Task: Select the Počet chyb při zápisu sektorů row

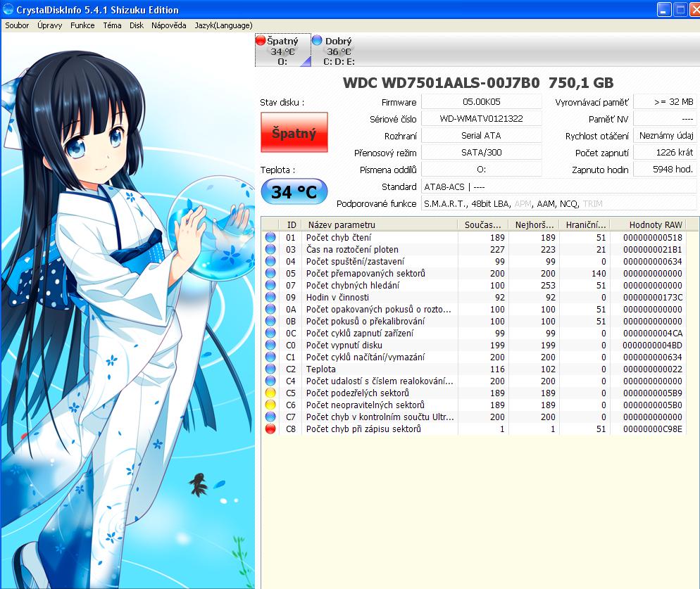Action: coord(474,429)
